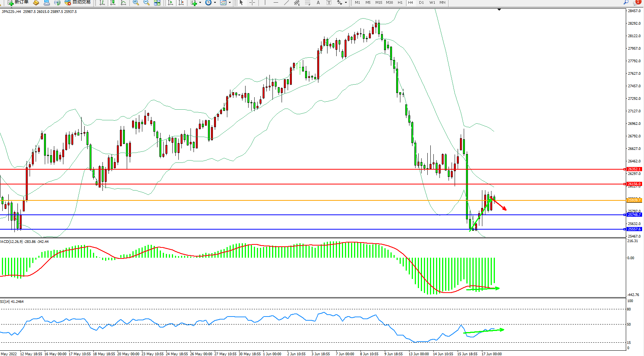The image size is (644, 356).
Task: Click the zoom out magnifier icon
Action: [146, 3]
